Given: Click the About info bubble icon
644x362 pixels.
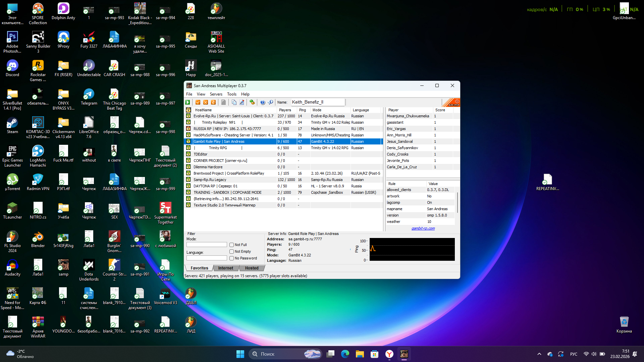Looking at the screenshot, I should 270,102.
